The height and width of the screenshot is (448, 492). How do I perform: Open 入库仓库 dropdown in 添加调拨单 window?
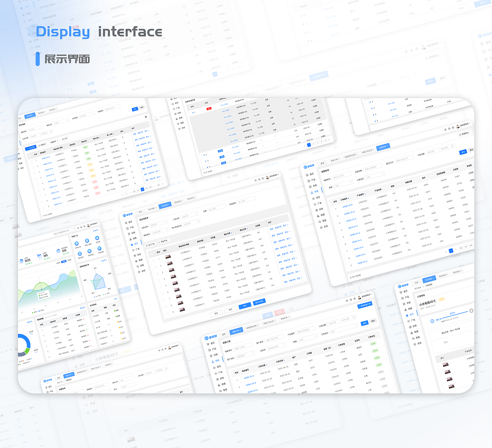(x=190, y=216)
